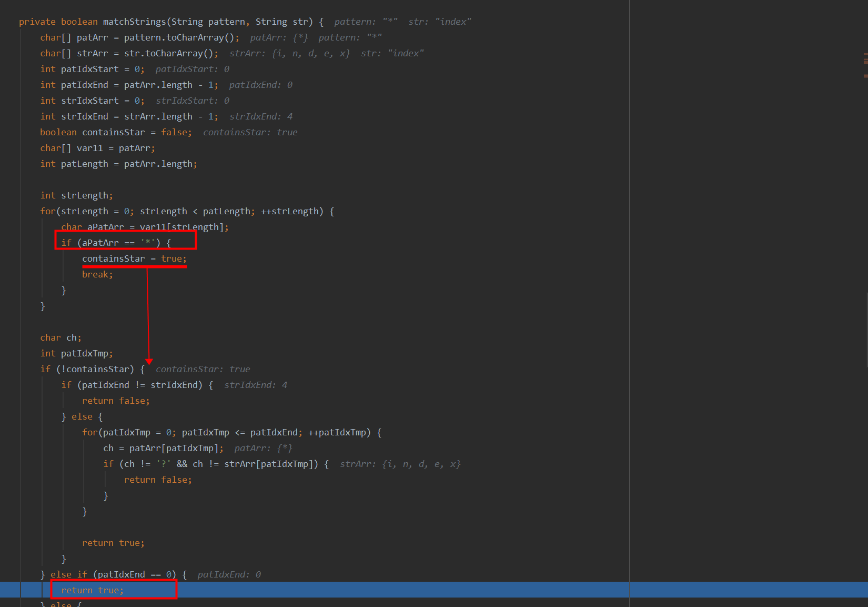Click 'patIdxEnd: 0' hint beside else if condition
868x607 pixels.
point(229,574)
